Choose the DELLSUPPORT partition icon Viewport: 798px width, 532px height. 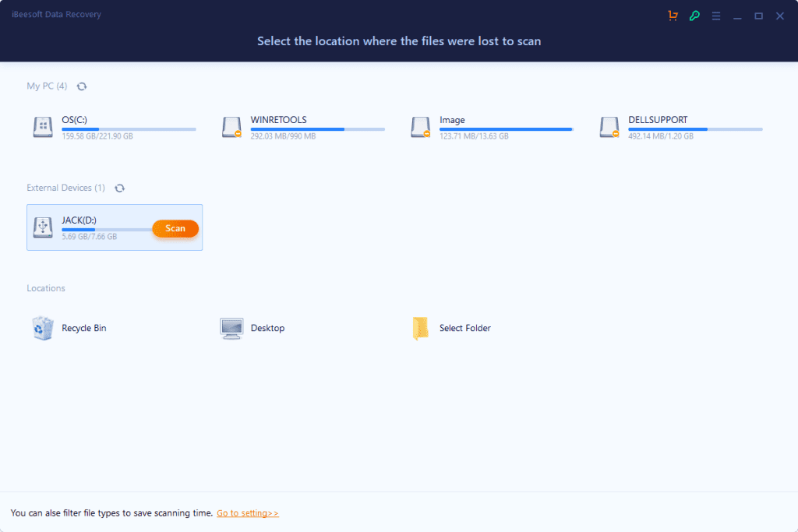(x=609, y=127)
